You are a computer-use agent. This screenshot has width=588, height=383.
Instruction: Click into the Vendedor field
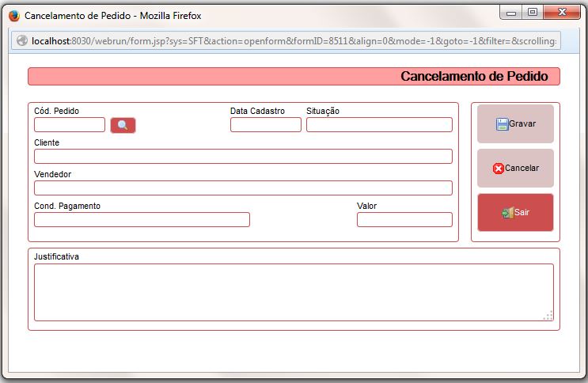(243, 188)
